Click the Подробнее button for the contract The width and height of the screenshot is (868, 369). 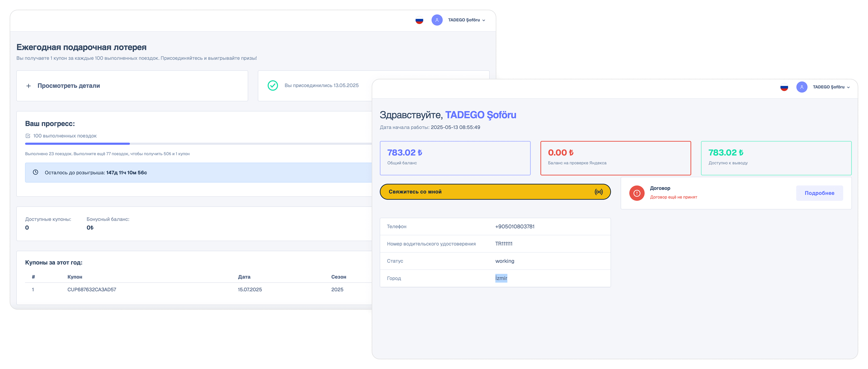tap(819, 193)
